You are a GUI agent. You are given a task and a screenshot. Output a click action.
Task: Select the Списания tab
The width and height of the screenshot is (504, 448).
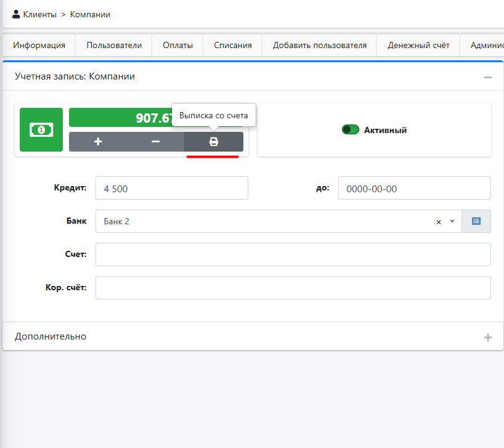point(233,45)
